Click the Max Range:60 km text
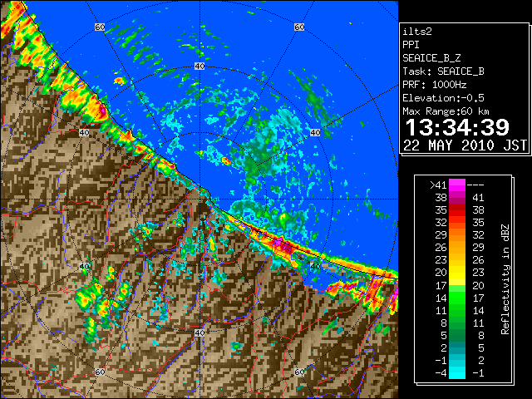 pyautogui.click(x=446, y=111)
